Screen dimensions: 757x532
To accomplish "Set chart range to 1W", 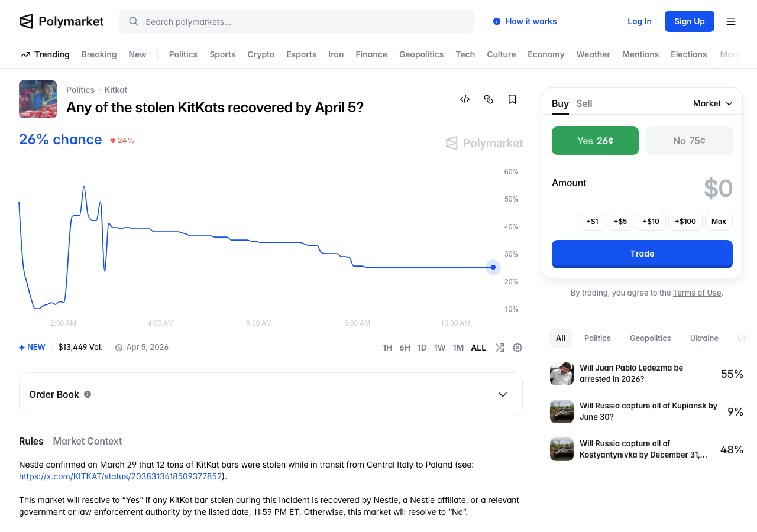I will (x=439, y=348).
